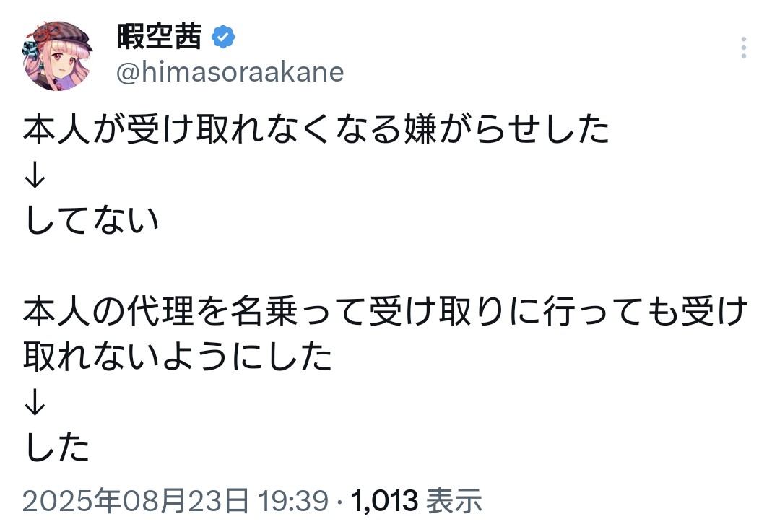
Task: Open the @himasoraakane handle link
Action: coord(230,73)
